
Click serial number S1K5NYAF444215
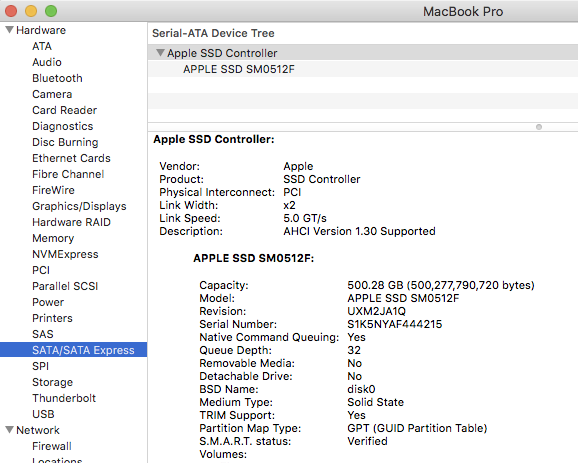394,324
